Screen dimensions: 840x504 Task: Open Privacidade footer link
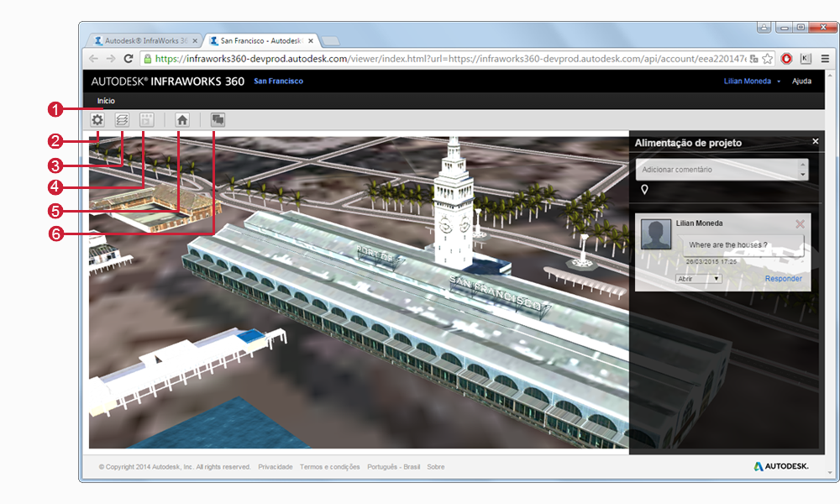tap(276, 466)
